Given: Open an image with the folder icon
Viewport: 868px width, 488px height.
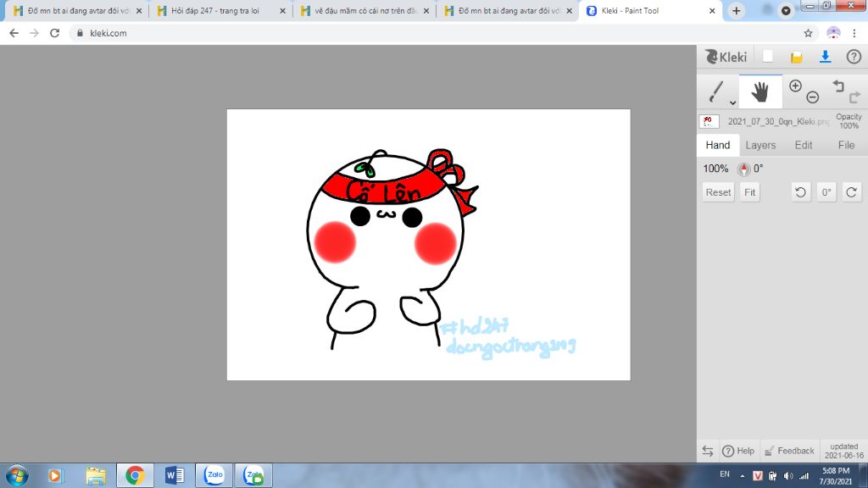Looking at the screenshot, I should pos(797,57).
